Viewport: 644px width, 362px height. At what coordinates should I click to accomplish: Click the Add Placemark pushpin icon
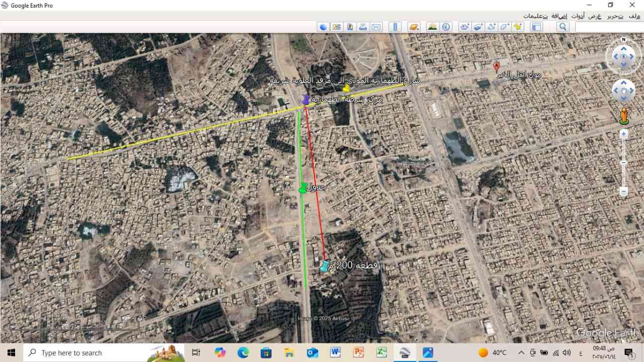point(518,27)
